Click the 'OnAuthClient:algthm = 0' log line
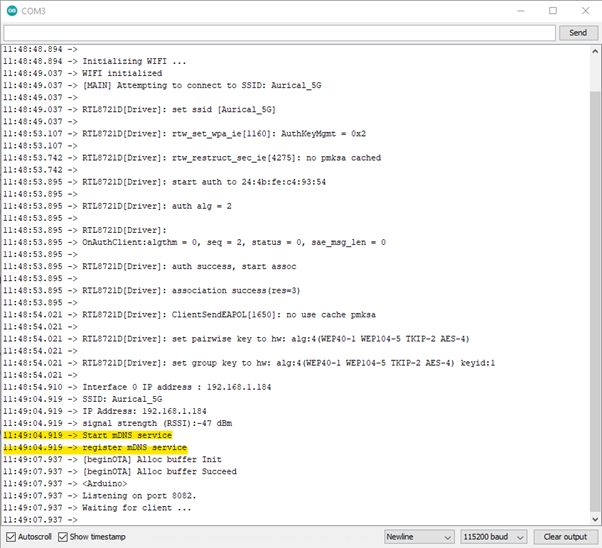The width and height of the screenshot is (602, 548). point(194,242)
